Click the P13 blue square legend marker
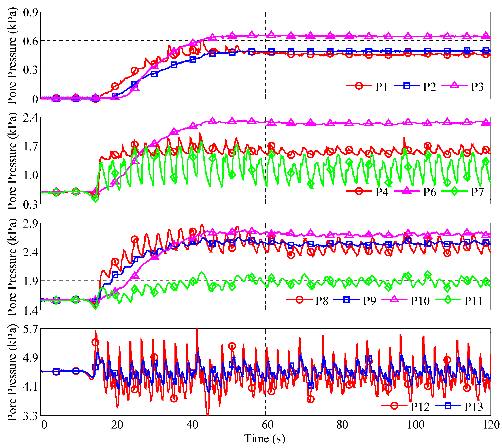Viewport: 502px width, 448px height. (448, 406)
